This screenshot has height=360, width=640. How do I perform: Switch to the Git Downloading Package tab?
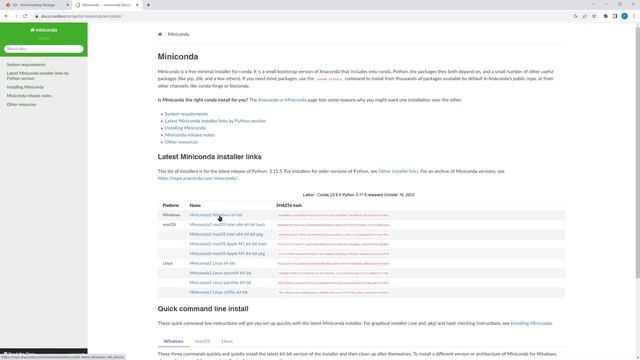pos(36,5)
